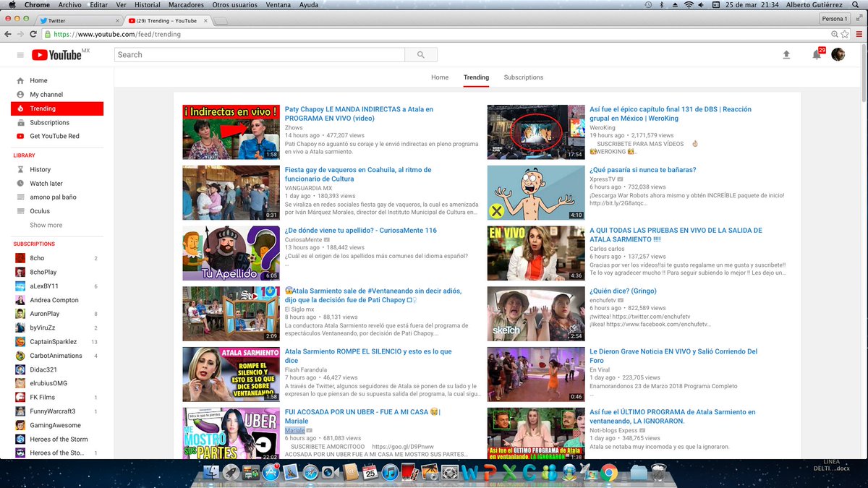Click the Persona 1 profile button
Image resolution: width=868 pixels, height=488 pixels.
click(x=834, y=19)
